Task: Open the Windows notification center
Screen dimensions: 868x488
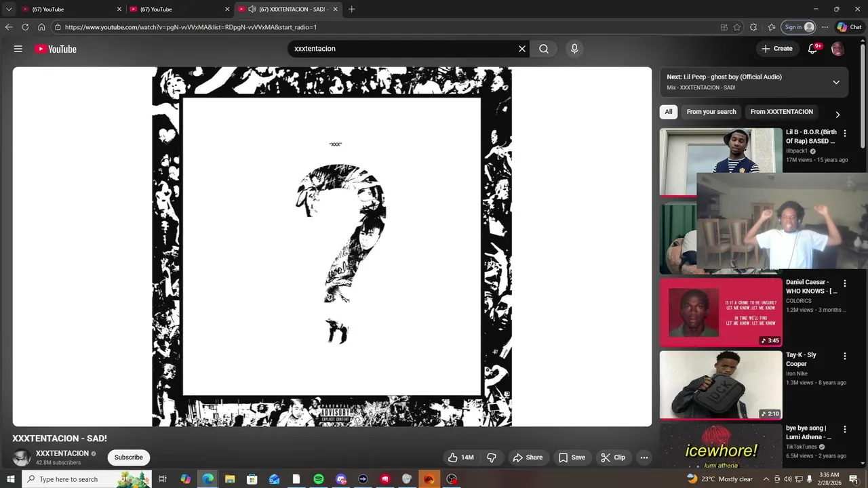Action: click(x=854, y=479)
